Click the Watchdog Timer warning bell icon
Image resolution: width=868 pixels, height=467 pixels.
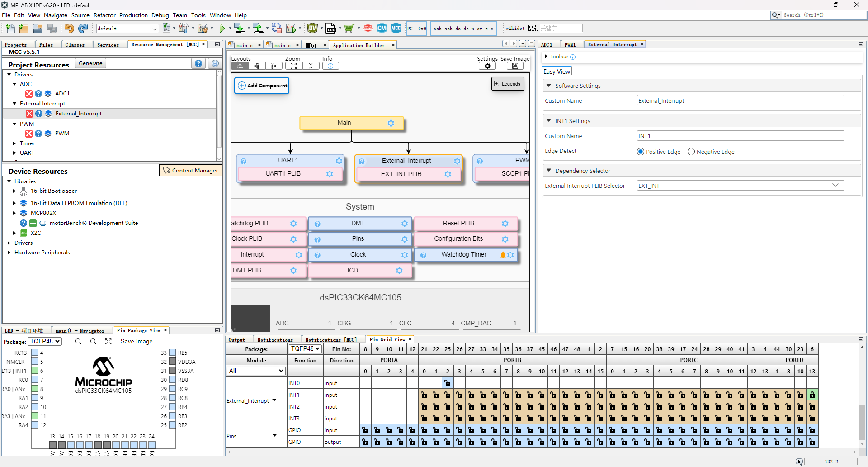(503, 255)
